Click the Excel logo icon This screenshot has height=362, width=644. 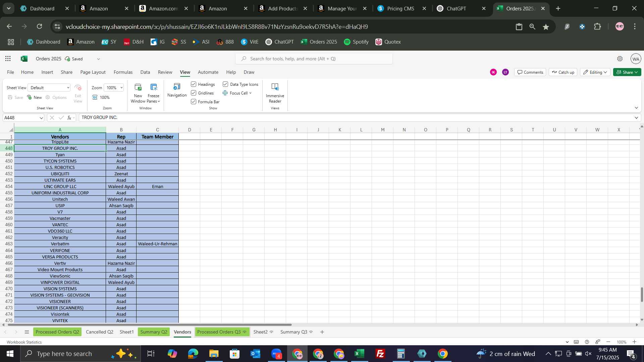(x=24, y=59)
